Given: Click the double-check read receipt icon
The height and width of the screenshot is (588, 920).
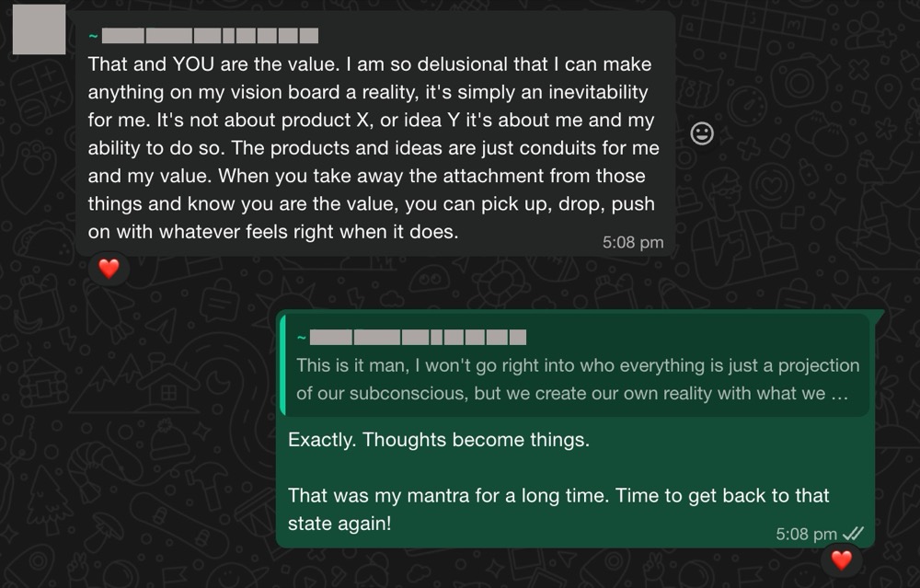Looking at the screenshot, I should click(853, 534).
